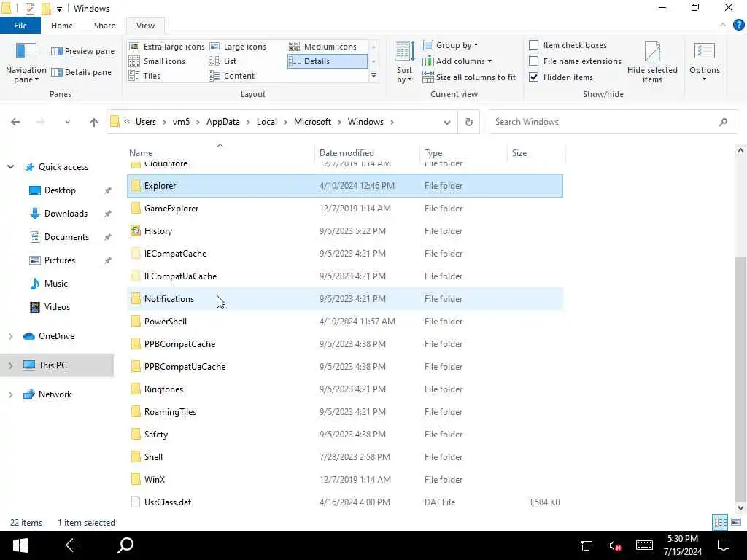Toggle the Preview pane
The width and height of the screenshot is (747, 560).
click(x=83, y=51)
